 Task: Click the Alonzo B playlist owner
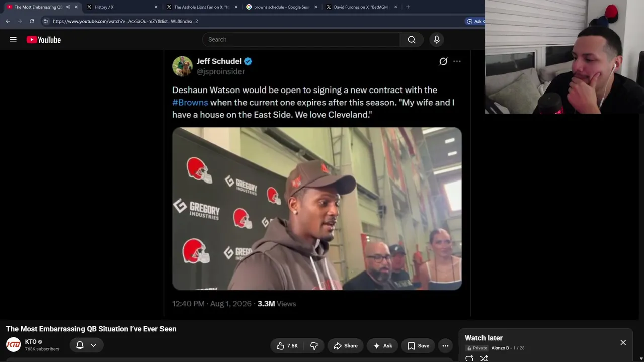click(x=500, y=348)
